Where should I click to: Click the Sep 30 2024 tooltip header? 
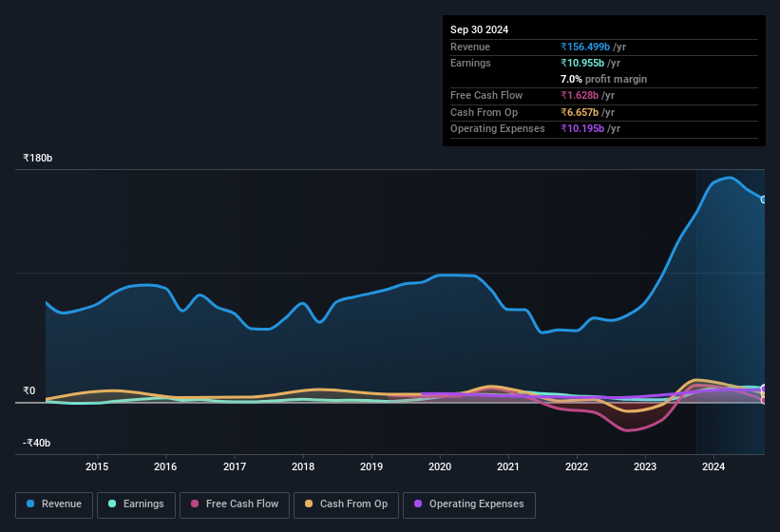coord(479,29)
